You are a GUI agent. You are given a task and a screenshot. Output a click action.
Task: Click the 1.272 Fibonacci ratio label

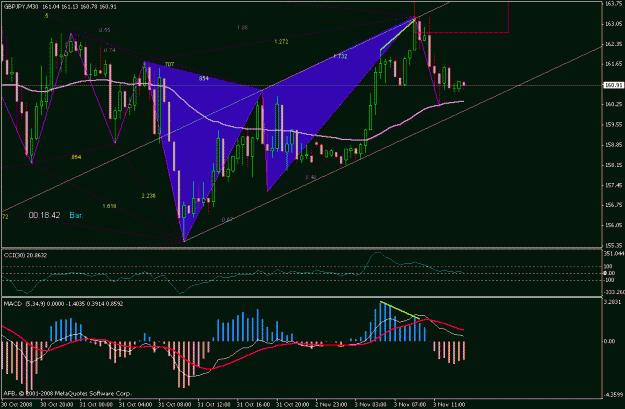tap(281, 41)
